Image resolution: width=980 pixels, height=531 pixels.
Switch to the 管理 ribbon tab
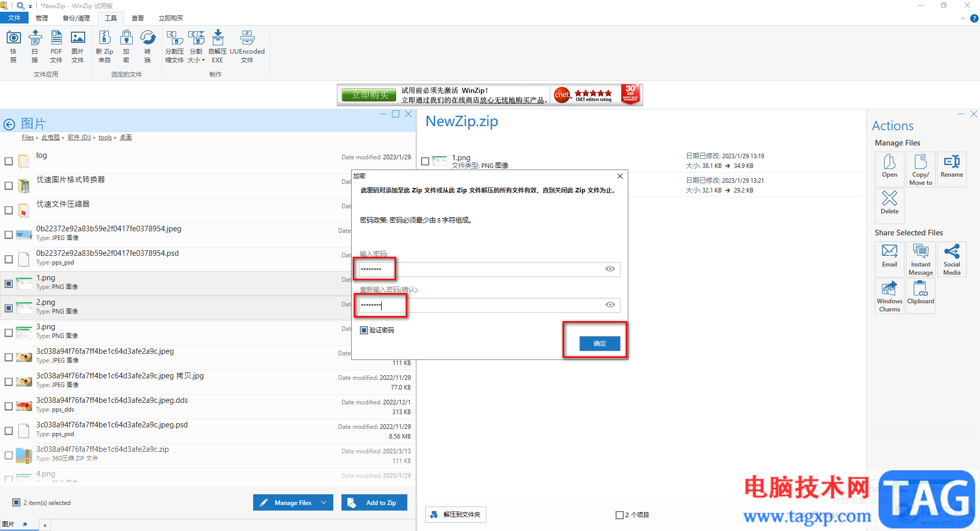[42, 18]
